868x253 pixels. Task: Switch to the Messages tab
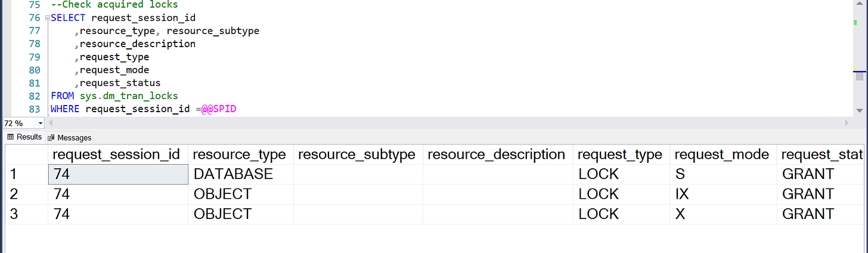(x=70, y=137)
